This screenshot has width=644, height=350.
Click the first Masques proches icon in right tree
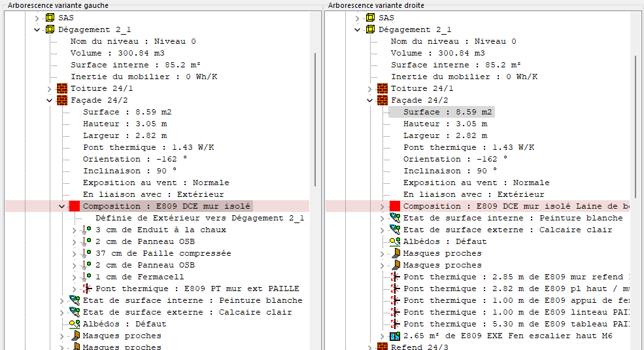tap(394, 253)
